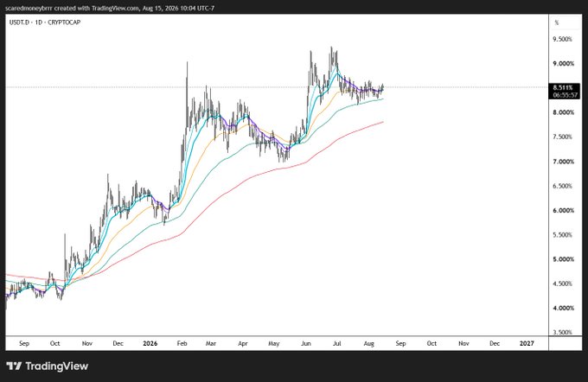Click the 7.500% price axis label
The height and width of the screenshot is (382, 588).
tap(563, 137)
